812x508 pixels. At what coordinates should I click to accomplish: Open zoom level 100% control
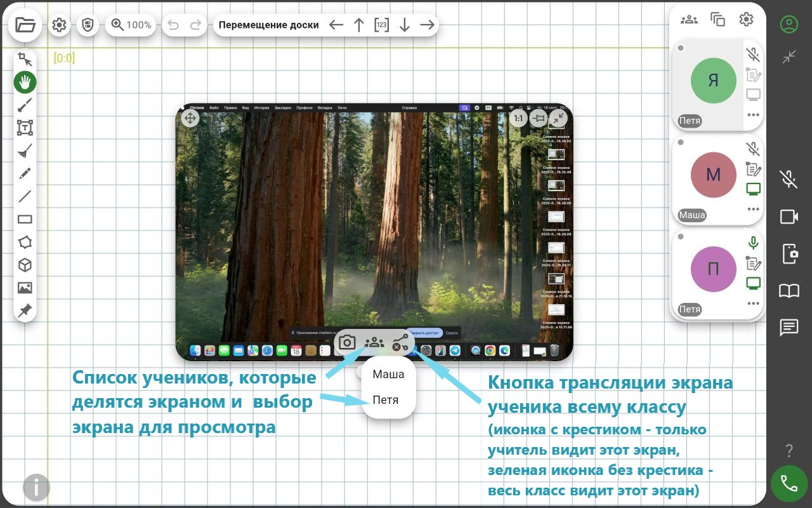(x=131, y=25)
